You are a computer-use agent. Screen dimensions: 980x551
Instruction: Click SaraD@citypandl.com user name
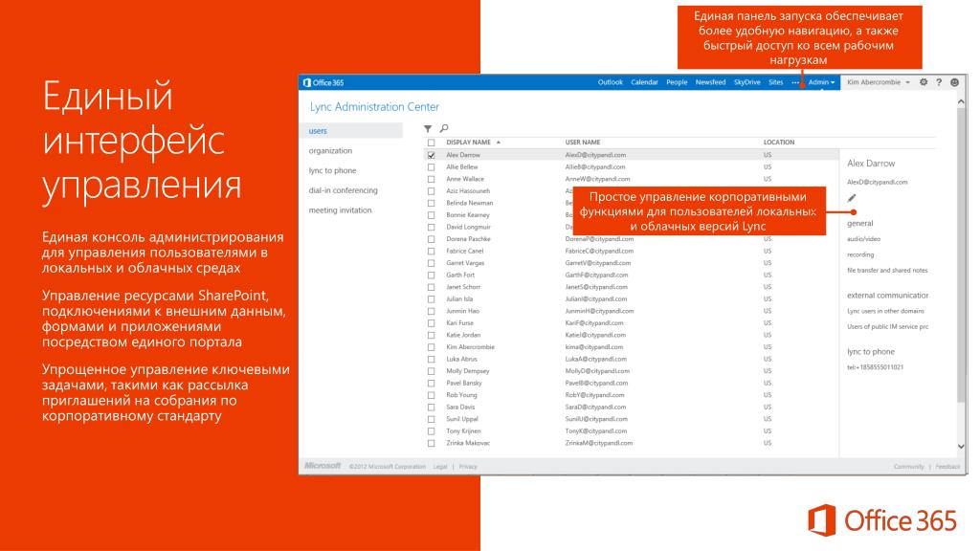pyautogui.click(x=595, y=407)
